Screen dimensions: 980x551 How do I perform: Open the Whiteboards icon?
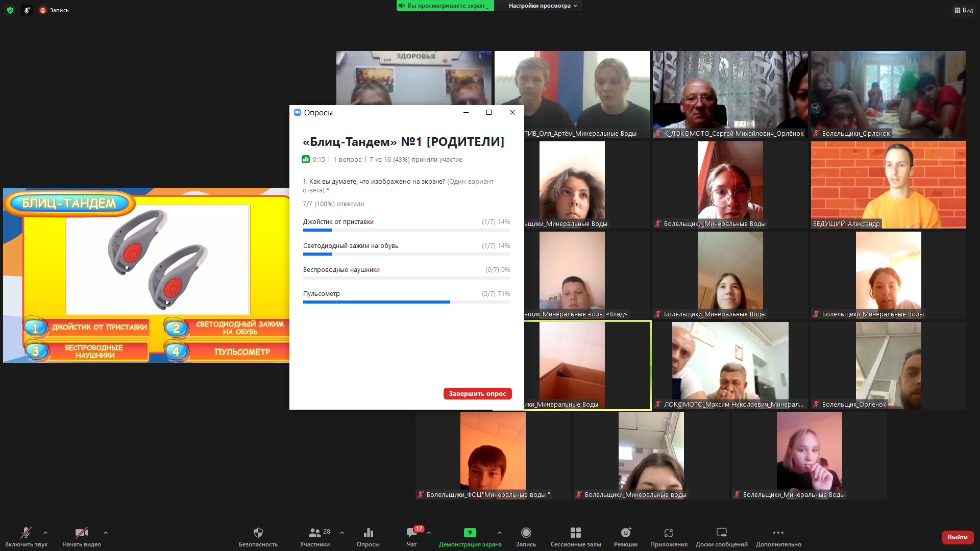point(721,533)
